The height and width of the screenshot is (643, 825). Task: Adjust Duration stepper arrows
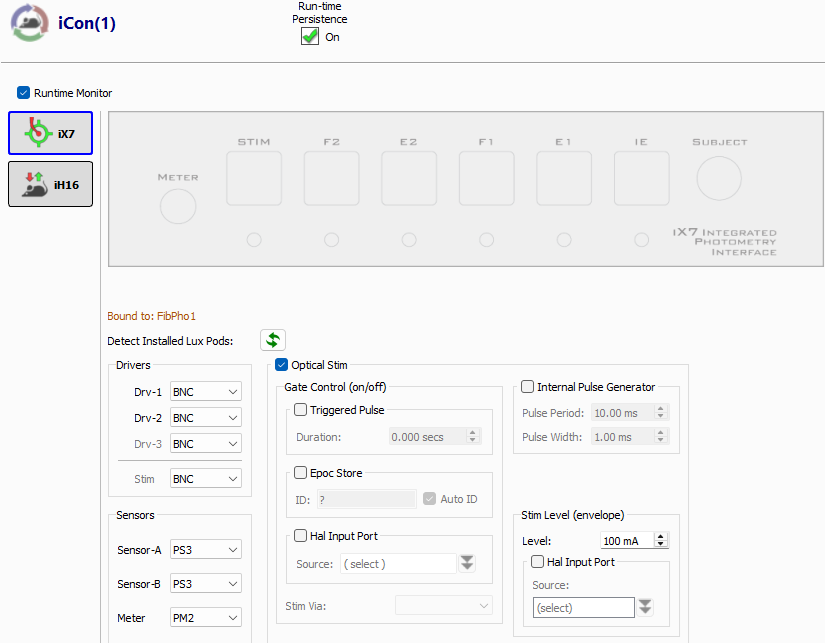pyautogui.click(x=473, y=436)
